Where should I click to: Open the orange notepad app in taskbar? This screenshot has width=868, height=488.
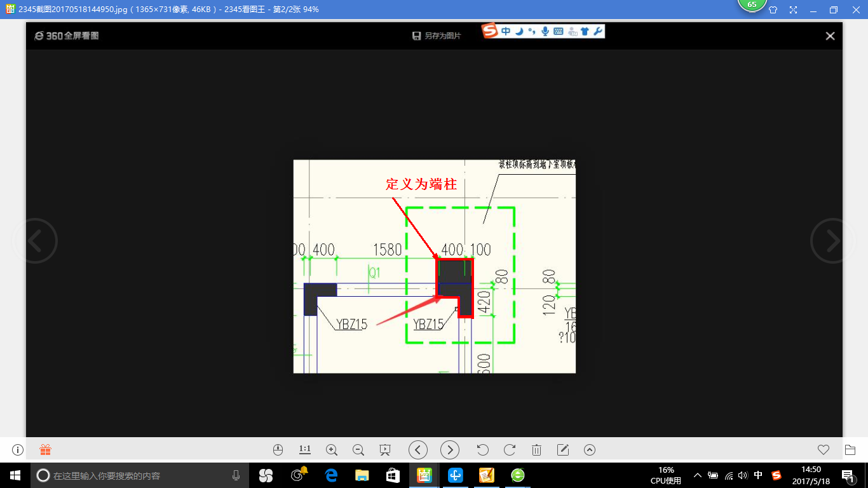tap(487, 475)
